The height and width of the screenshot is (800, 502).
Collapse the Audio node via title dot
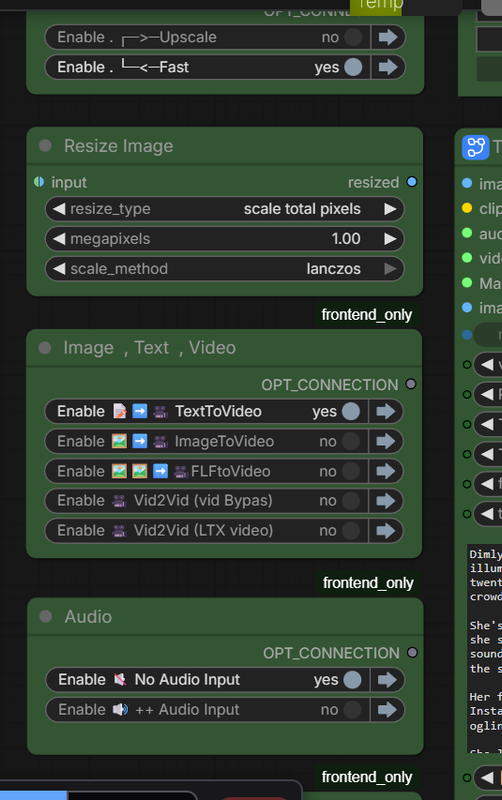click(46, 616)
